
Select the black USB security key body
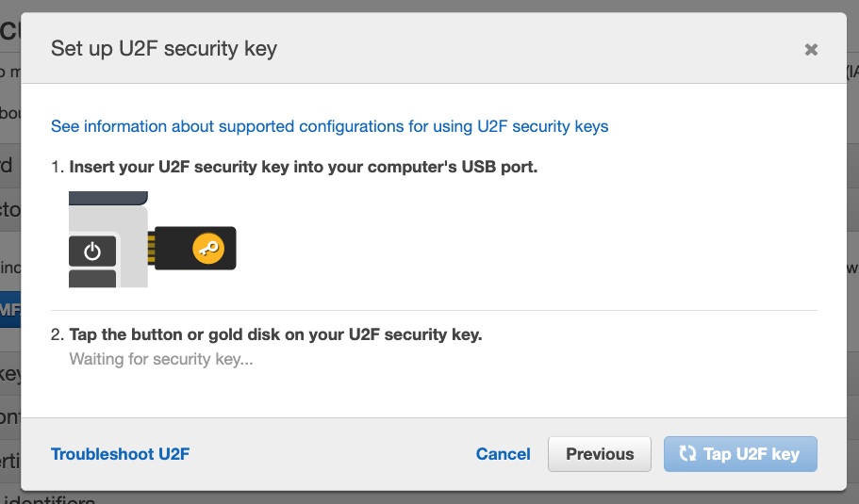[x=195, y=248]
